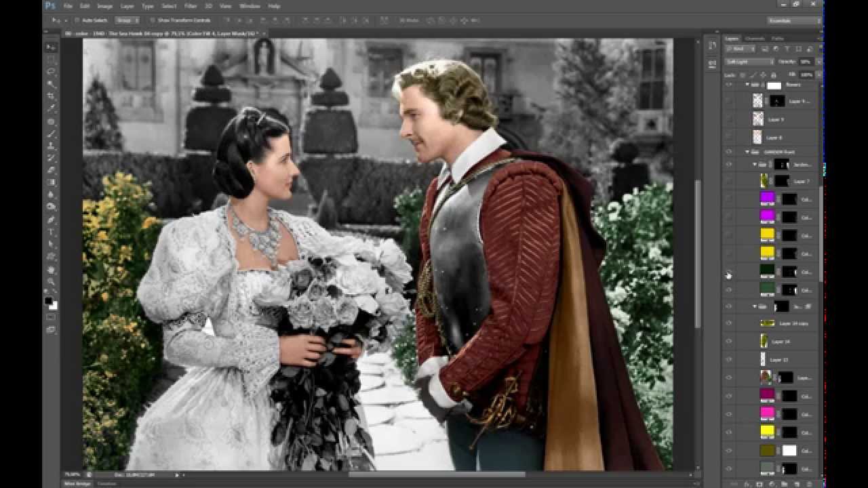Select the Healing Brush tool
This screenshot has width=868, height=488.
[51, 121]
